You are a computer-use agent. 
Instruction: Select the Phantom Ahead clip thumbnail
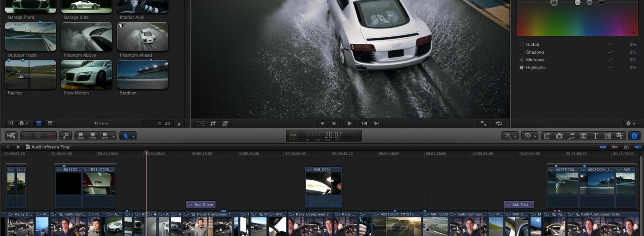coord(143,37)
